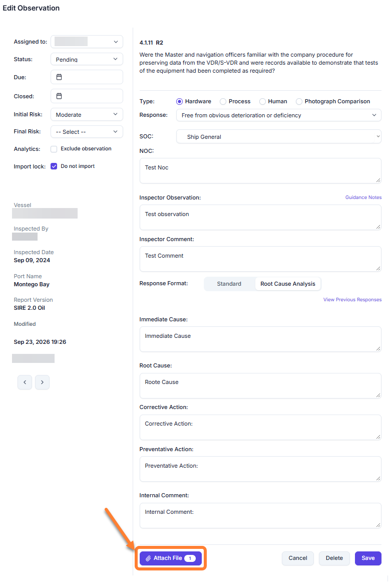Go to previous observation arrow
This screenshot has width=389, height=588.
[25, 382]
